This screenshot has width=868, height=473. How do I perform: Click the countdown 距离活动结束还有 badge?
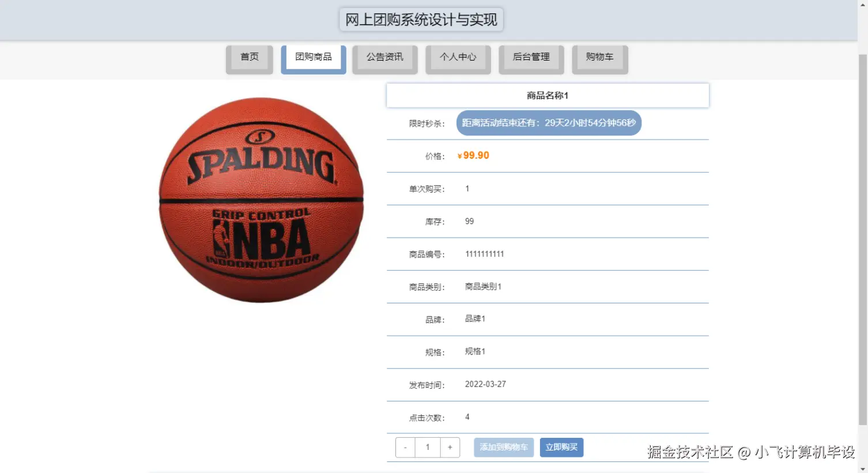click(549, 123)
